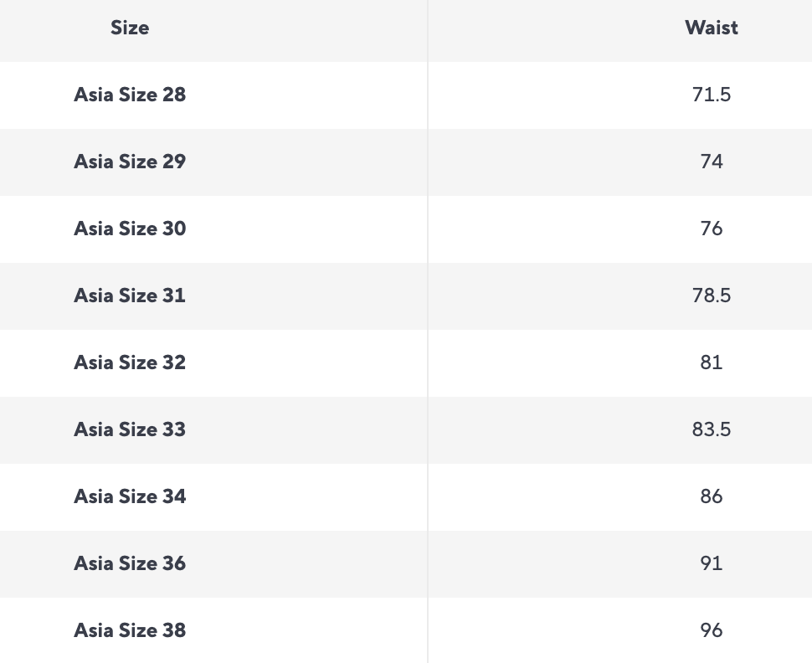Click the 86 waist value

(x=711, y=496)
